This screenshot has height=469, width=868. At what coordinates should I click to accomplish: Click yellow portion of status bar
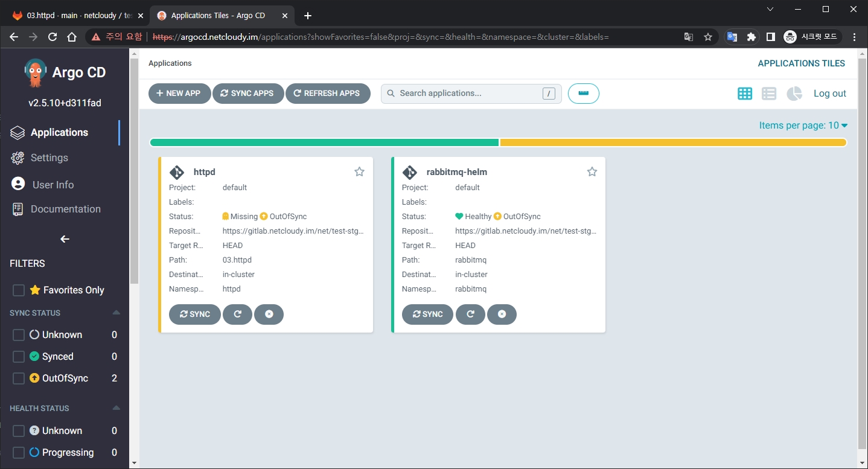click(673, 142)
